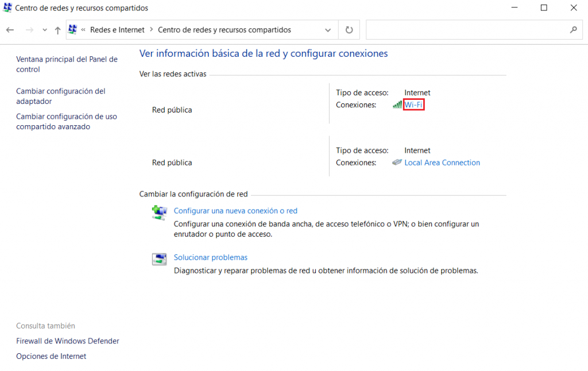Click the Local Area Connection adapter icon
The image size is (588, 371).
[397, 163]
